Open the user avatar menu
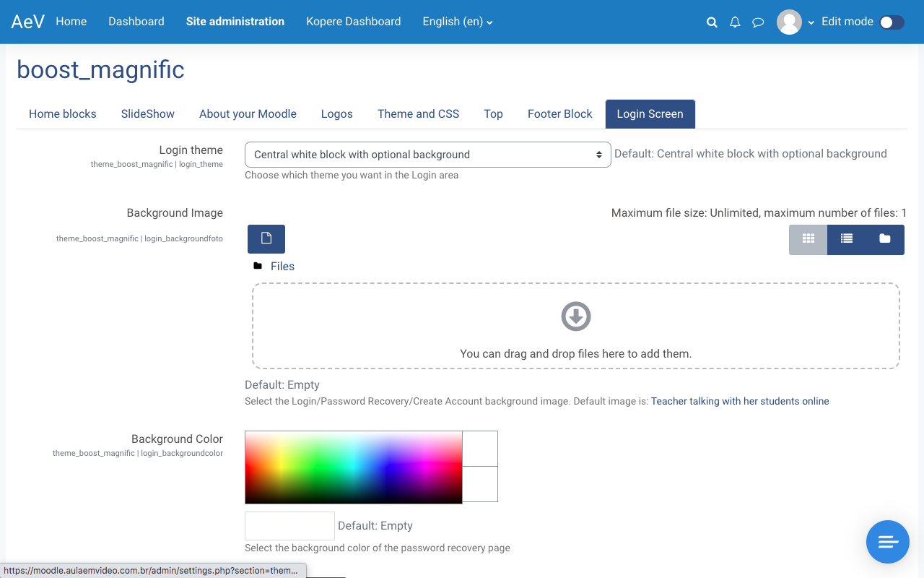The image size is (924, 578). click(795, 22)
